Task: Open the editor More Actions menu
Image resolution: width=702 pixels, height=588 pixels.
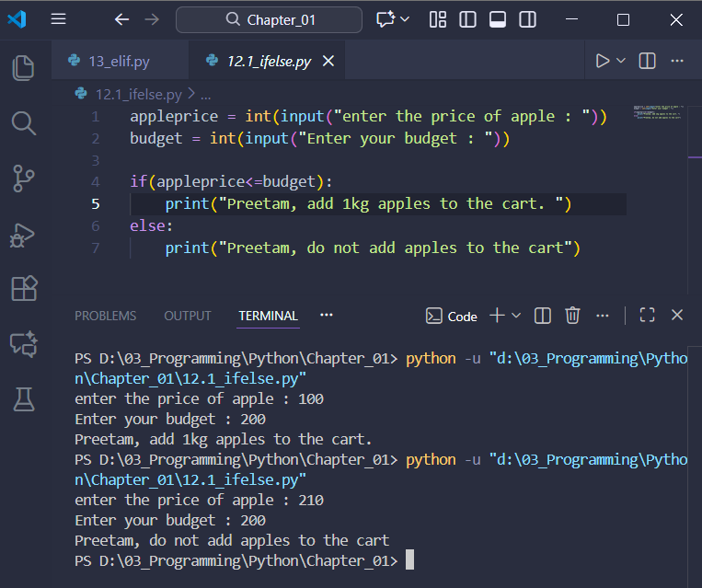Action: point(677,61)
